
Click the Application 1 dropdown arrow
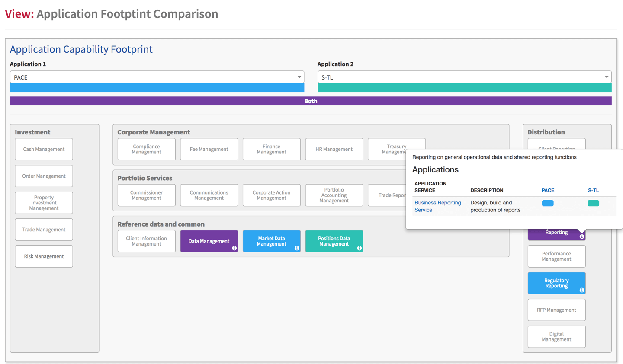coord(299,77)
